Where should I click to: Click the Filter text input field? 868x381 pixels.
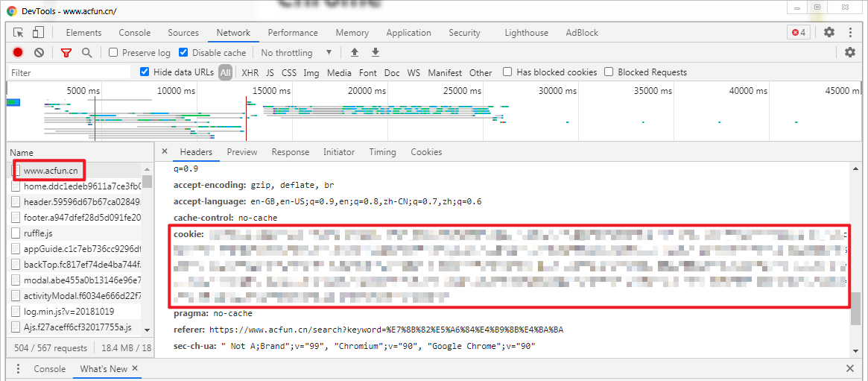point(69,72)
